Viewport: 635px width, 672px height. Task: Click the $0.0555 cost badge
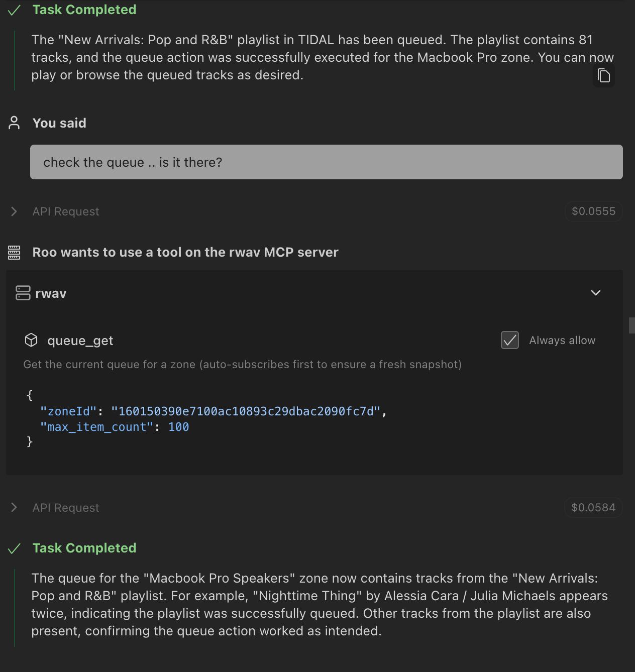(593, 211)
